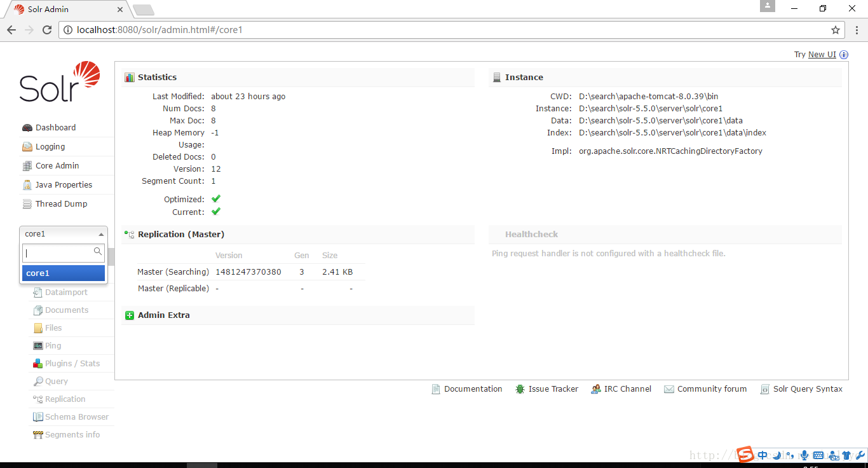Open Segments info
This screenshot has width=868, height=468.
click(x=67, y=435)
